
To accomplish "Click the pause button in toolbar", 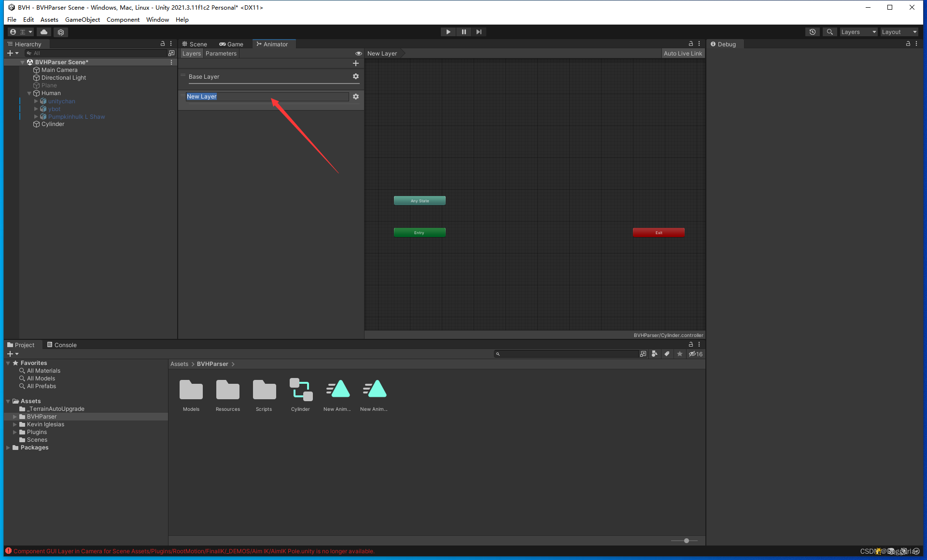I will pos(463,31).
